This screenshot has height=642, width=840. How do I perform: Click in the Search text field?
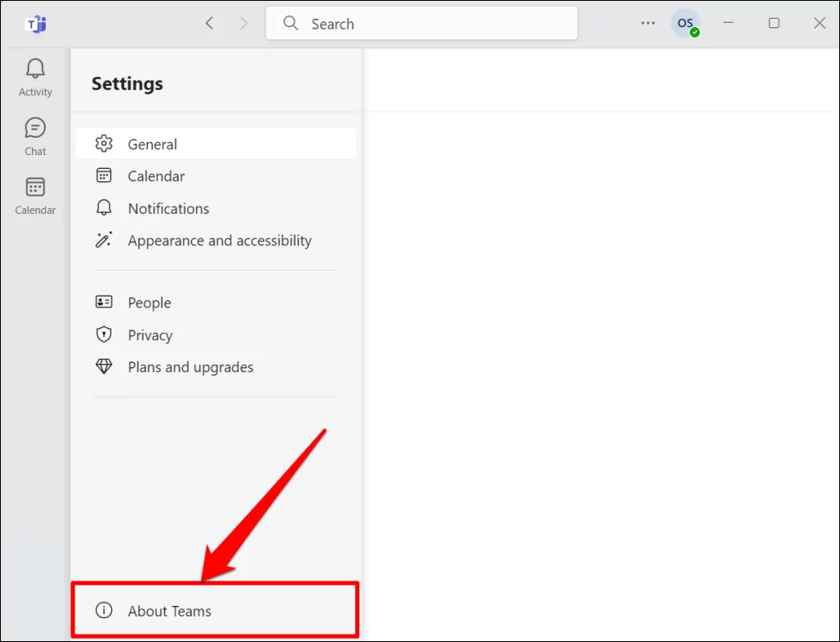pos(435,24)
